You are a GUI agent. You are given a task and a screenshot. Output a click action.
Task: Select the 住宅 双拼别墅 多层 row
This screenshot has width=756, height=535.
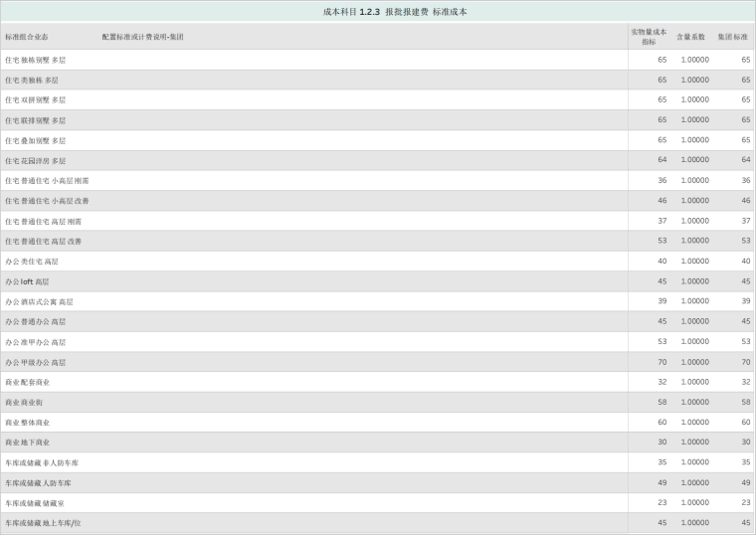36,100
